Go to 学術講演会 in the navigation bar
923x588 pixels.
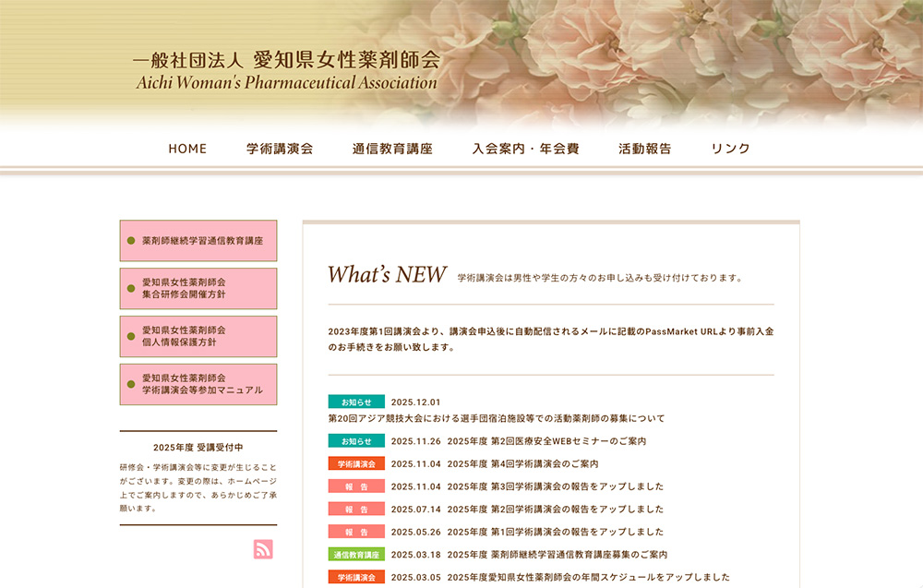(280, 149)
